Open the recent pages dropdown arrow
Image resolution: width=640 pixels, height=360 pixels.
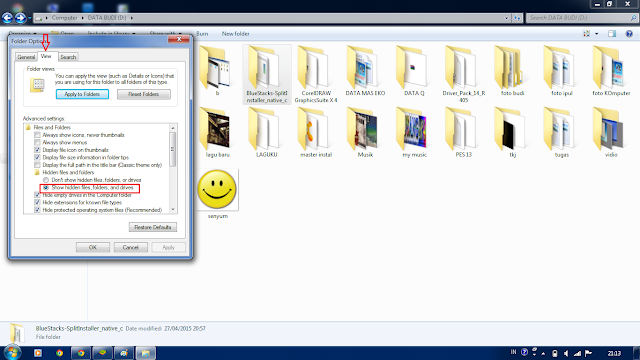[x=29, y=18]
